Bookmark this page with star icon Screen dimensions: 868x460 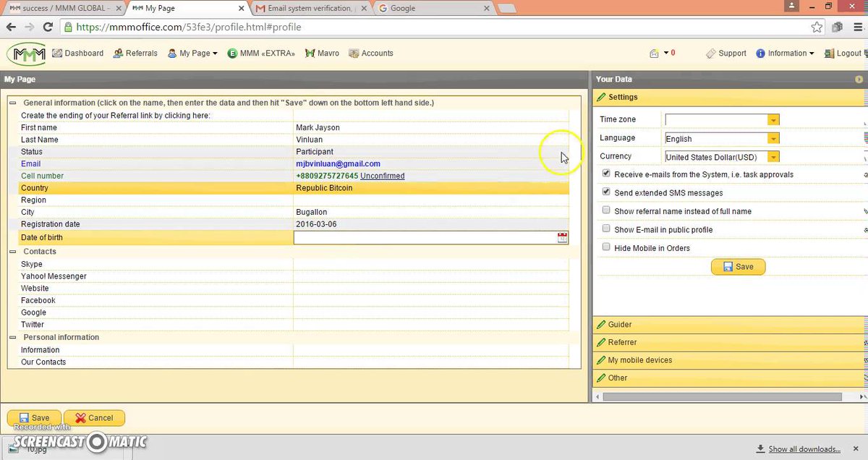(x=817, y=27)
